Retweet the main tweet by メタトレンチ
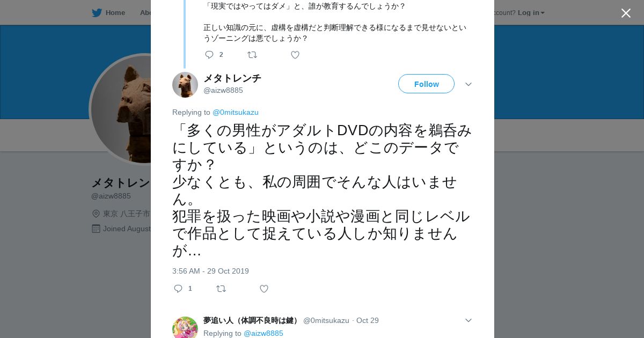The image size is (644, 338). pos(221,289)
